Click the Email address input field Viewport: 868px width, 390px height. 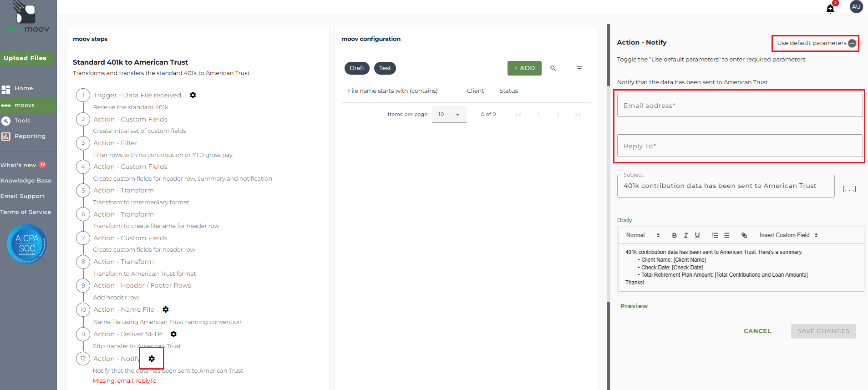740,106
